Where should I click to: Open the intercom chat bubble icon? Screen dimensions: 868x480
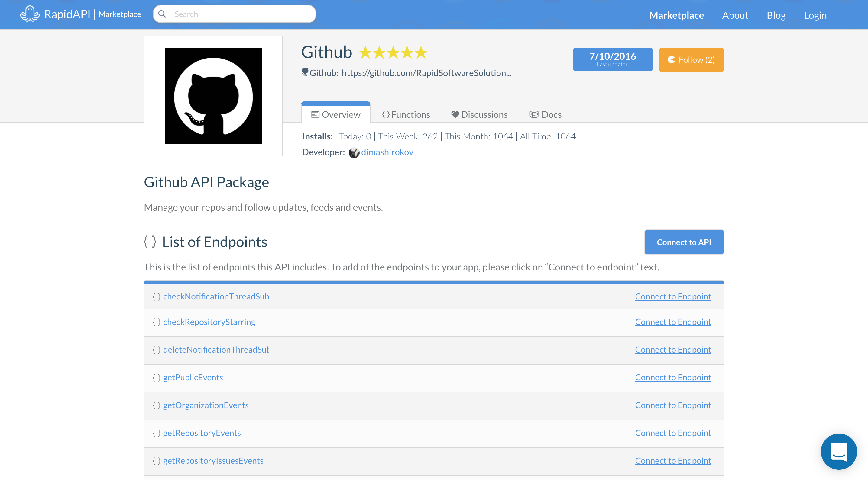[x=838, y=451]
